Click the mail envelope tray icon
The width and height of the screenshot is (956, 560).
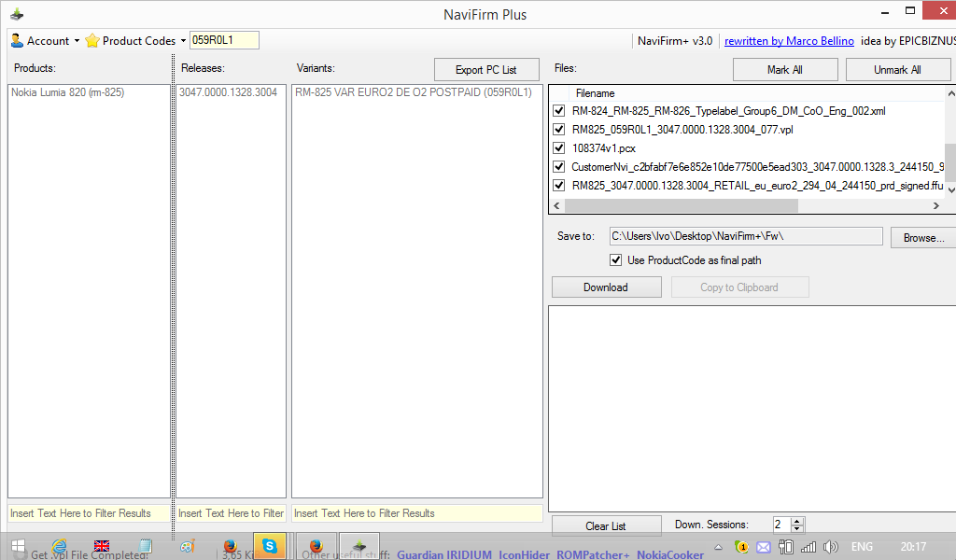[764, 547]
